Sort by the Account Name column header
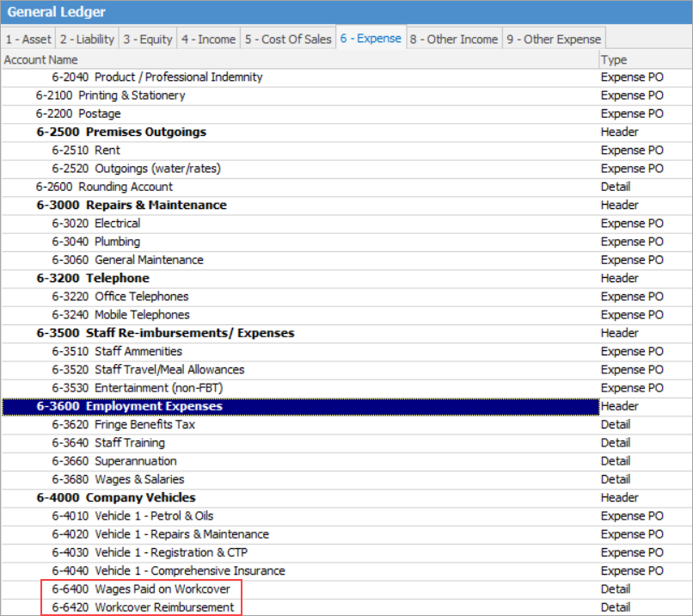The image size is (693, 616). tap(41, 59)
